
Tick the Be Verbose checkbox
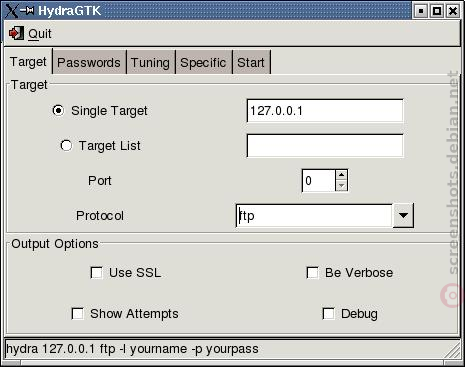312,272
